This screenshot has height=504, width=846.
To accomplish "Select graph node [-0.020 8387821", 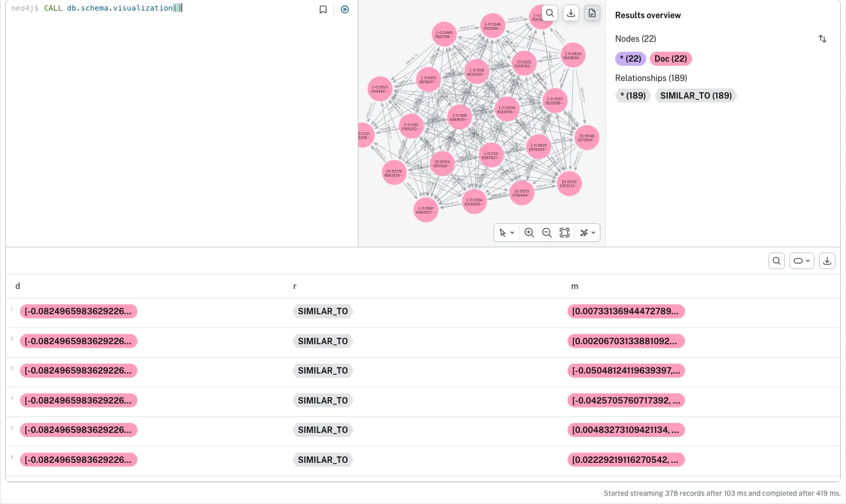I will coord(491,155).
